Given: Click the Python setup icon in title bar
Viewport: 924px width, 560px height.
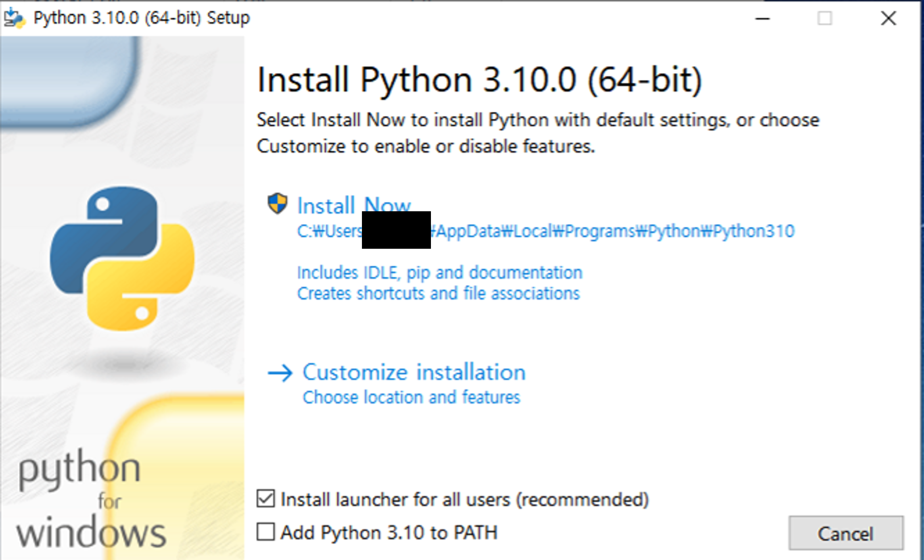Looking at the screenshot, I should tap(15, 18).
